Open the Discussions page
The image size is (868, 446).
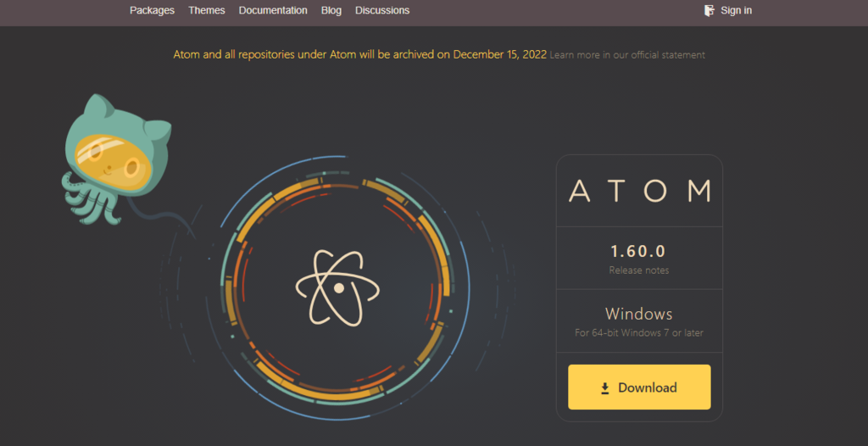point(382,10)
